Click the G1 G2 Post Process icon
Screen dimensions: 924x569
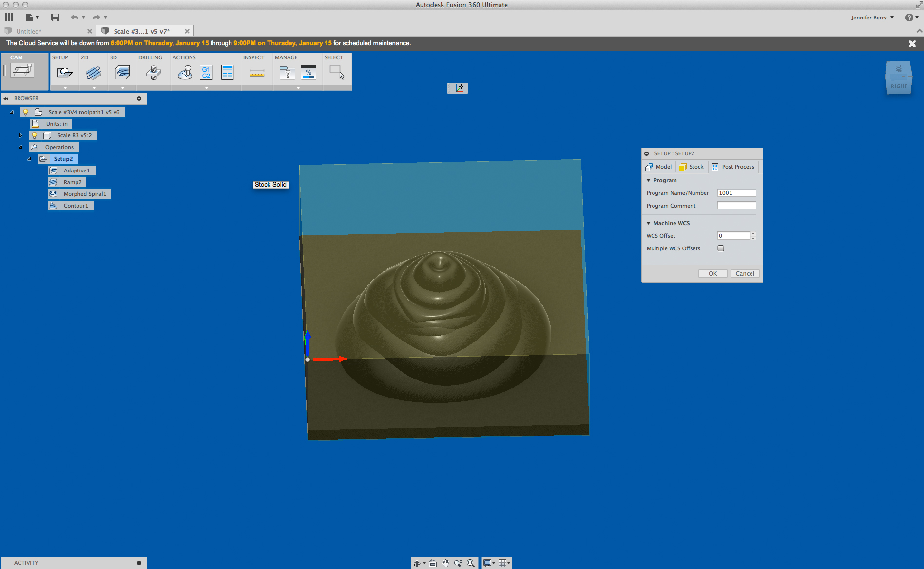click(x=206, y=72)
